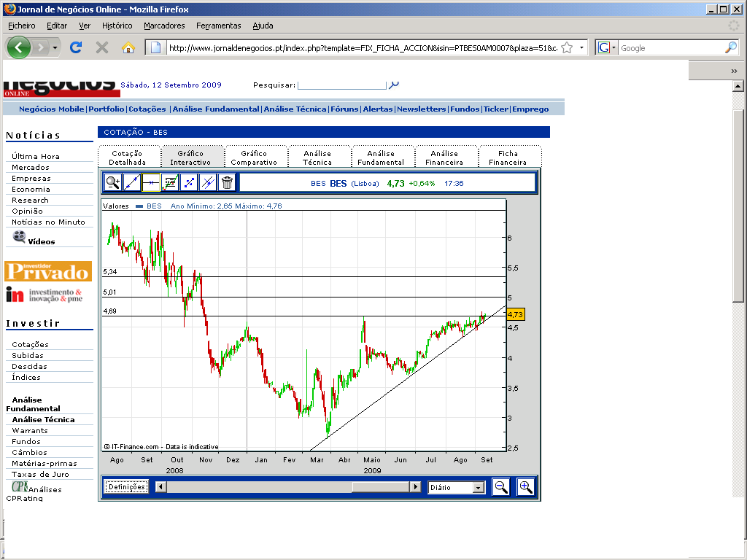The height and width of the screenshot is (560, 747).
Task: Switch to the Ficha Financeira tab
Action: coord(508,157)
